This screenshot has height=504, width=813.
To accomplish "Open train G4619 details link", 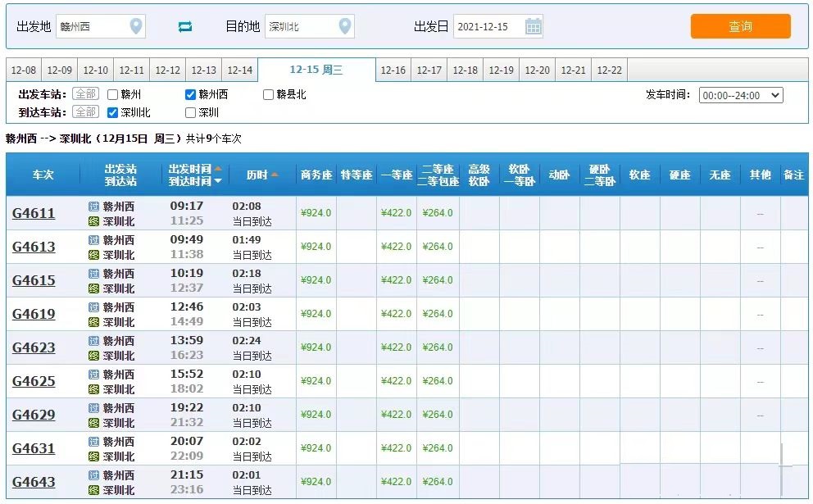I will [x=34, y=314].
